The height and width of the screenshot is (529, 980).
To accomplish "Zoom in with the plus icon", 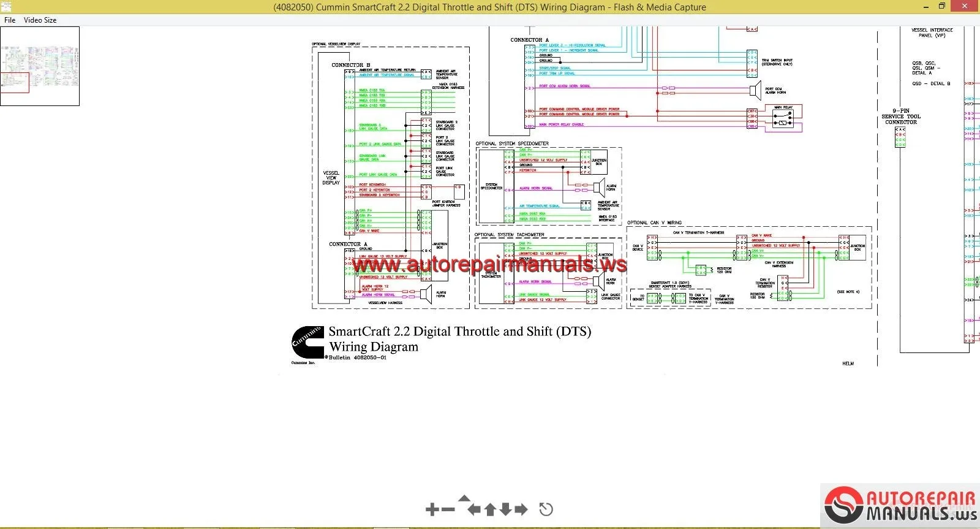I will pos(432,509).
